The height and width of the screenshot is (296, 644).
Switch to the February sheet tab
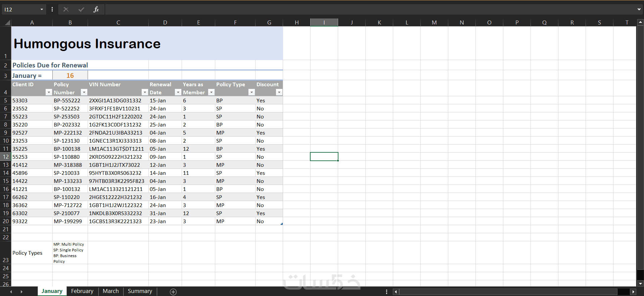(82, 291)
